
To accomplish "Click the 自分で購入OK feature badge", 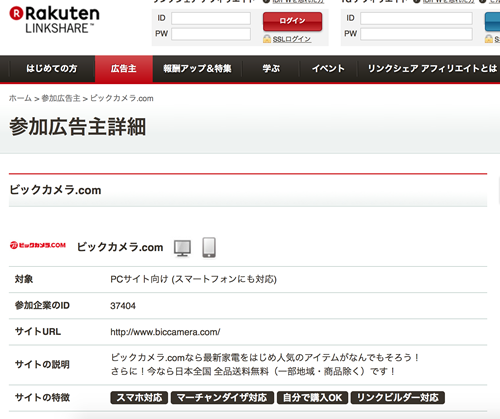I will [x=312, y=398].
